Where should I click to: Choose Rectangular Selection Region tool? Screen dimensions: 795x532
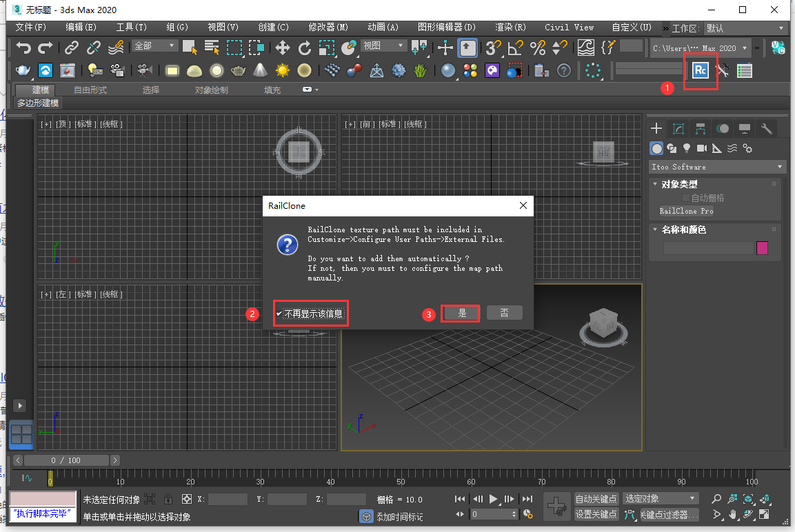point(234,48)
